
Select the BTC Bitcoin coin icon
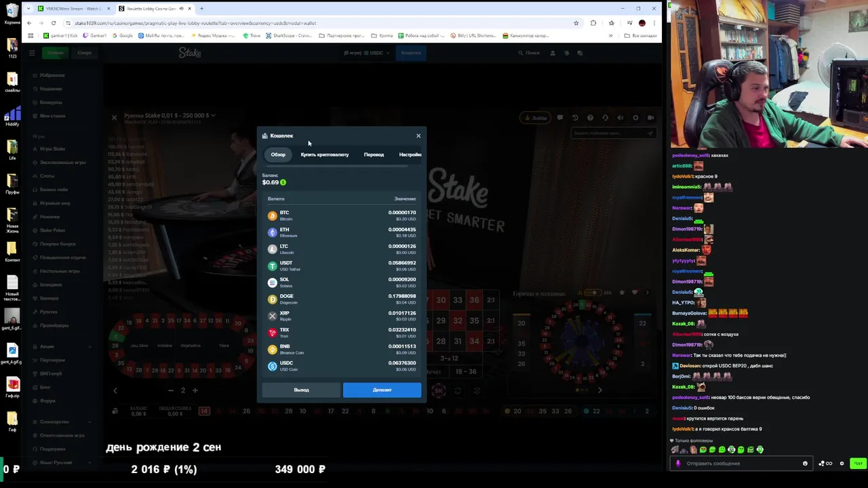[x=273, y=216]
